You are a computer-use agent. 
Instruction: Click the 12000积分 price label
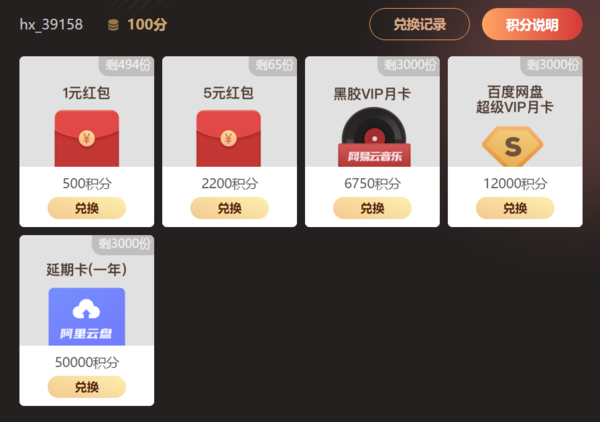coord(515,184)
